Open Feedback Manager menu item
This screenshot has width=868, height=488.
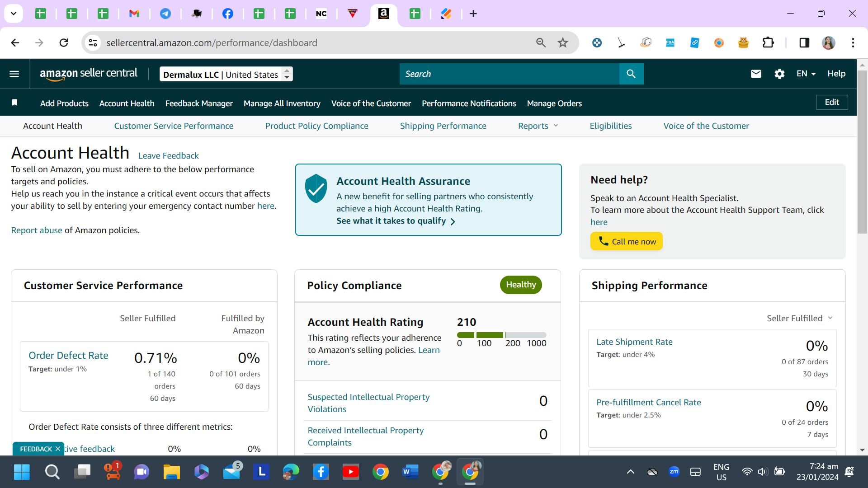coord(199,103)
